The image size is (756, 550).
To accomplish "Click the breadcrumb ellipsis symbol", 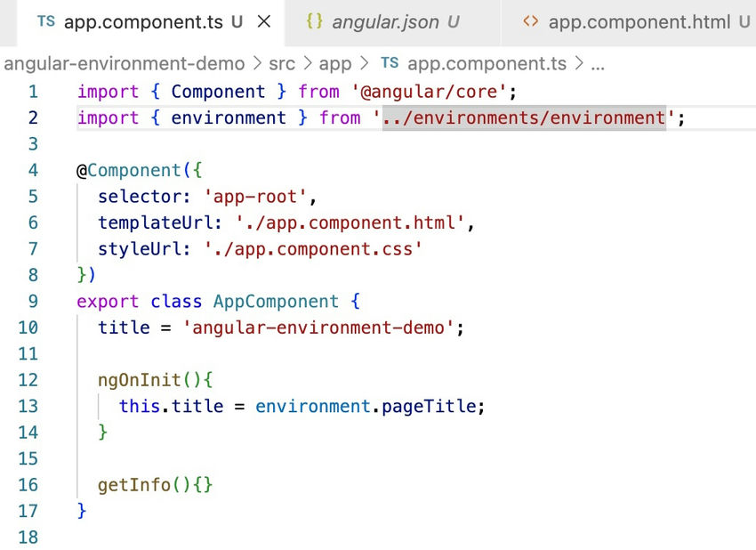I will pyautogui.click(x=599, y=63).
